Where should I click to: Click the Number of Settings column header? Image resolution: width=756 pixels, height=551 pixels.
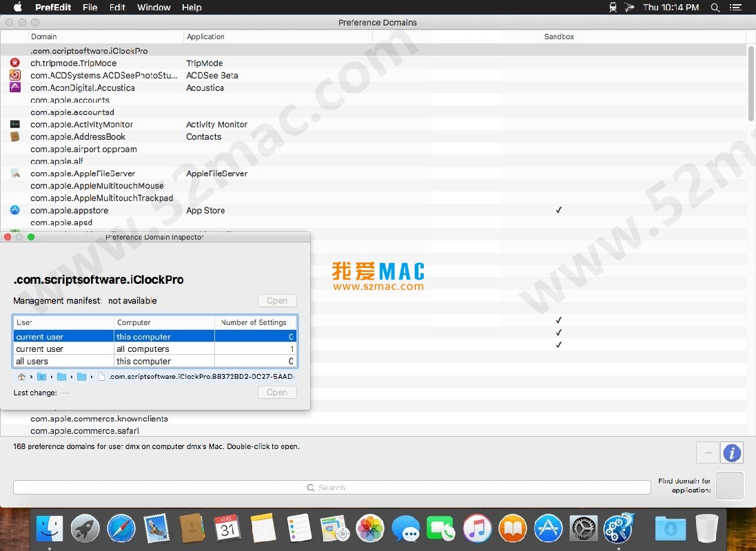(x=255, y=322)
